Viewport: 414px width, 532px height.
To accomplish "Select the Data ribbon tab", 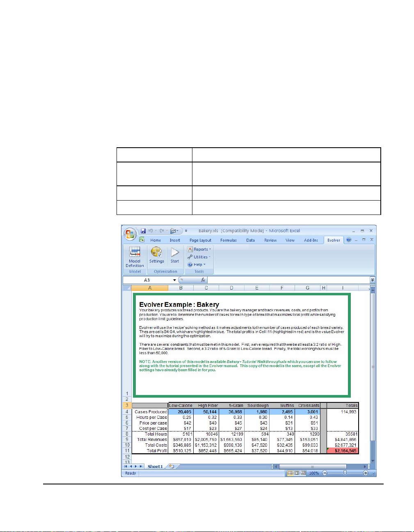I will click(x=251, y=240).
